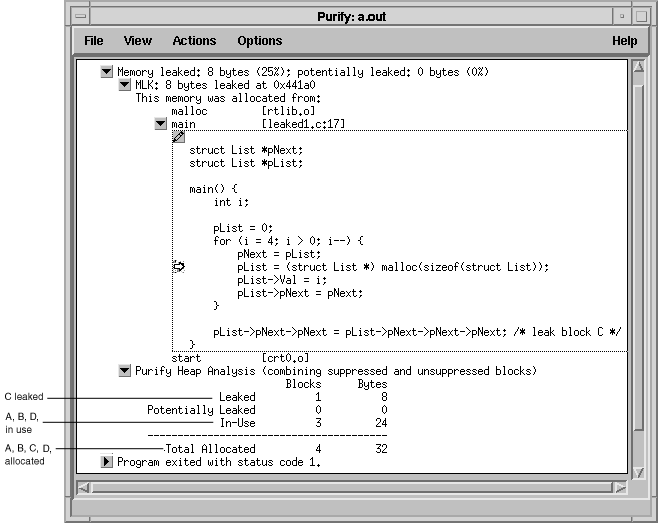Expand the Program exited with status code entry
This screenshot has height=523, width=660.
pos(106,462)
